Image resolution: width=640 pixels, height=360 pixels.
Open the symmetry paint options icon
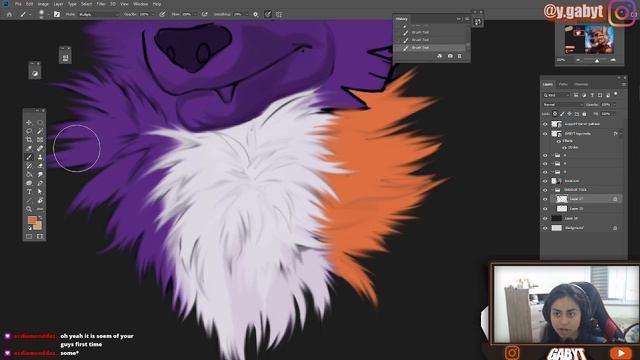point(279,14)
